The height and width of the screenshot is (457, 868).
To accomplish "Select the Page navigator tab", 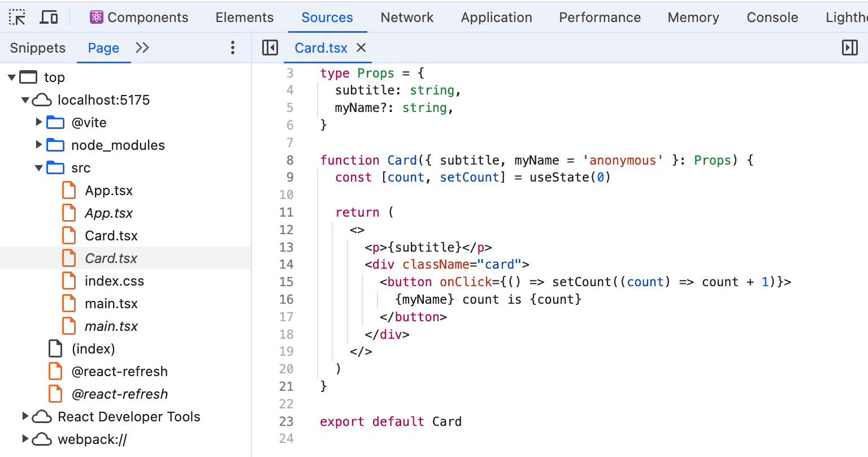I will pyautogui.click(x=103, y=48).
